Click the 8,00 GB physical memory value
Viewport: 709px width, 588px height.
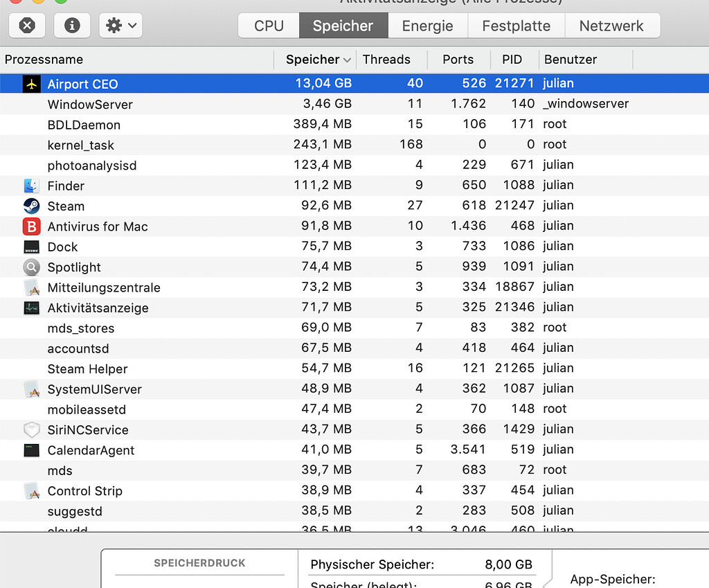click(x=508, y=564)
